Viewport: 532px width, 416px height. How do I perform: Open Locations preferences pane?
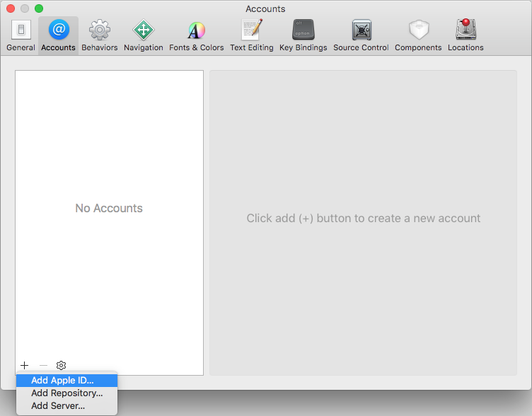[x=466, y=35]
